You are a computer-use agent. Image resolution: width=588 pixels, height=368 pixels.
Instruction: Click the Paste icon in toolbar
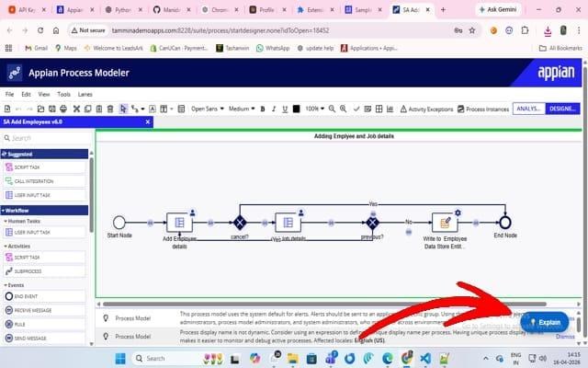99,109
